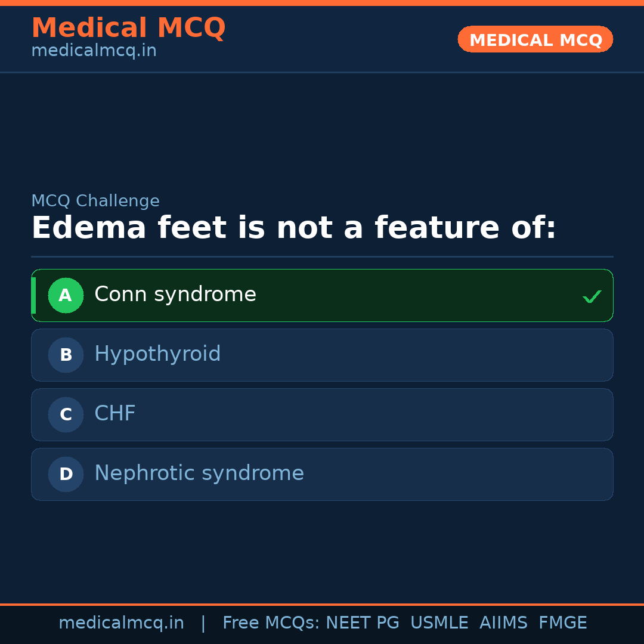Select AIIMS in the footer
This screenshot has width=644, height=644.
(503, 623)
